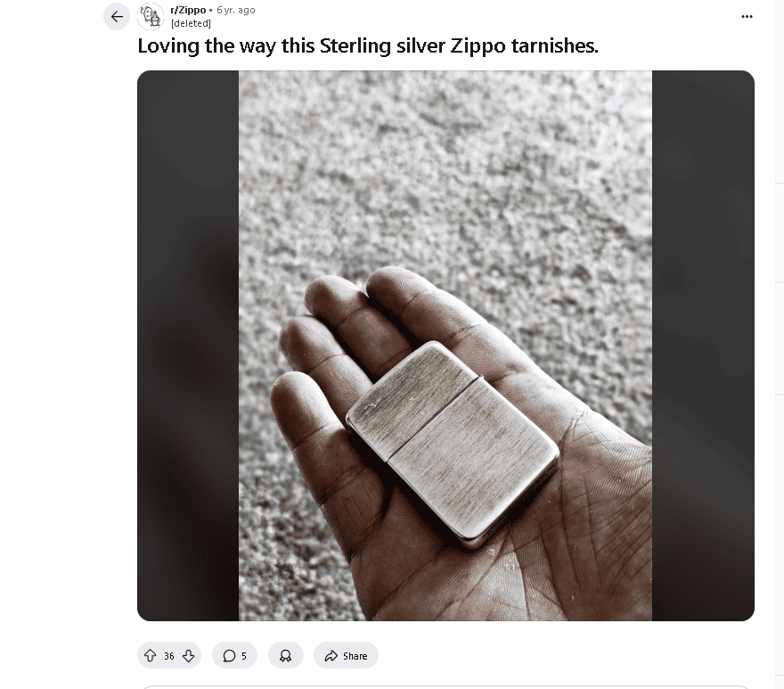
Task: Downvote the Sterling silver Zippo post
Action: pyautogui.click(x=189, y=655)
